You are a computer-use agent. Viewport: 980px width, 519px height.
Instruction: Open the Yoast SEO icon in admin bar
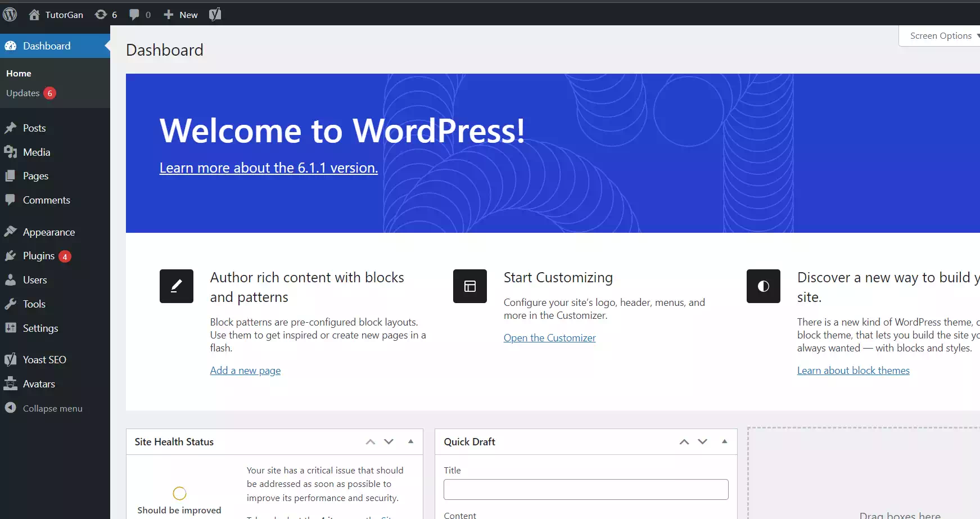point(215,15)
